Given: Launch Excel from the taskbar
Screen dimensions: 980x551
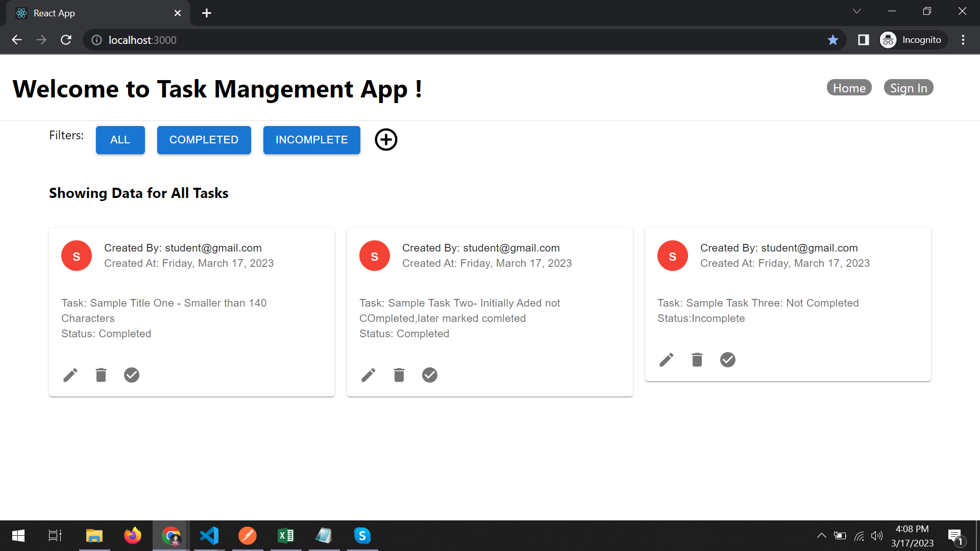Looking at the screenshot, I should point(285,536).
